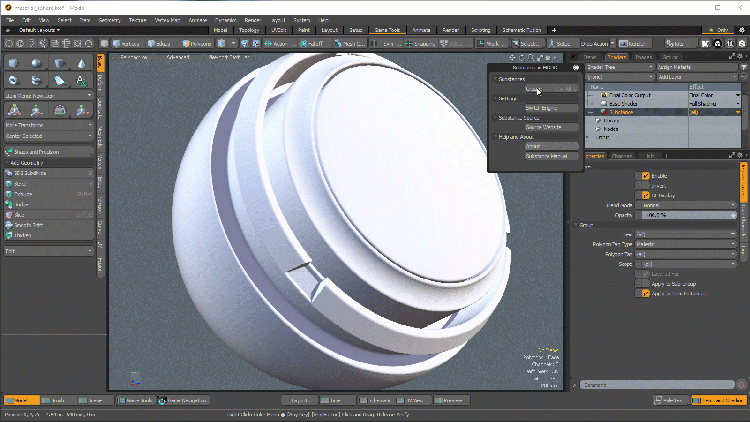The width and height of the screenshot is (750, 422).
Task: Expand the Default Layouts dropdown
Action: click(38, 30)
